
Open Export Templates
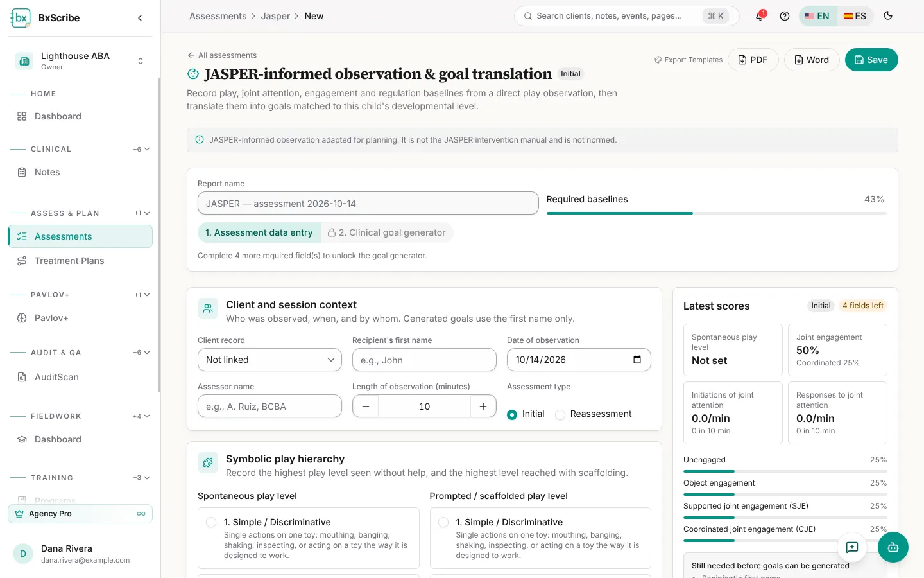689,60
